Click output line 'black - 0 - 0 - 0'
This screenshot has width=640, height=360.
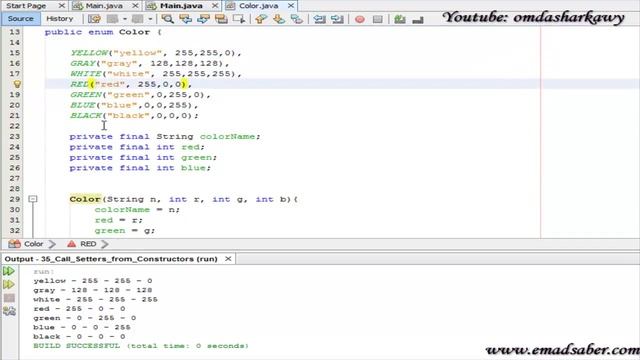[79, 337]
